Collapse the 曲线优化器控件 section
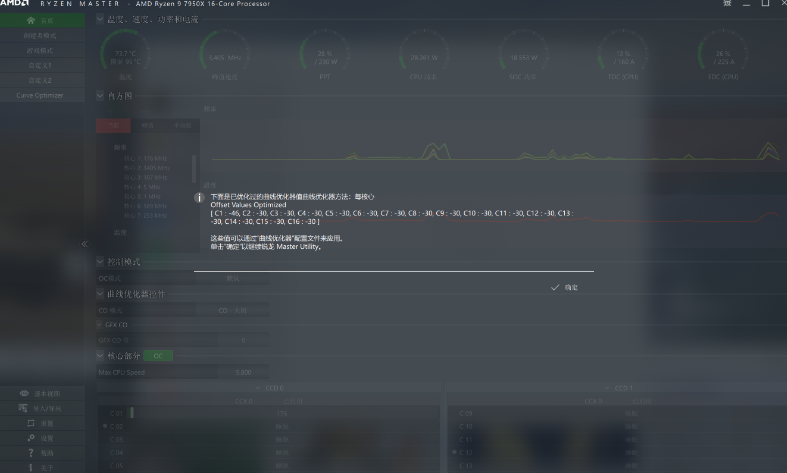 coord(100,293)
